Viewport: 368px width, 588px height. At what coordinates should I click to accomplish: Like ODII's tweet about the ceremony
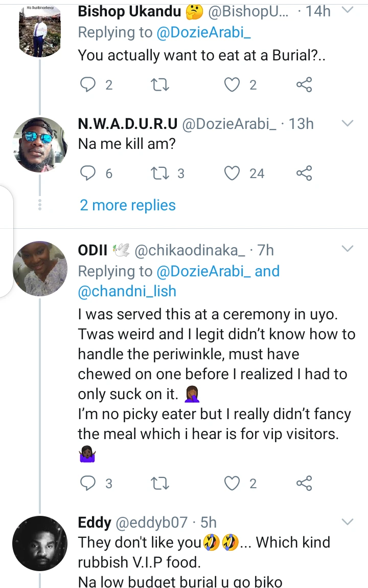coord(233,483)
